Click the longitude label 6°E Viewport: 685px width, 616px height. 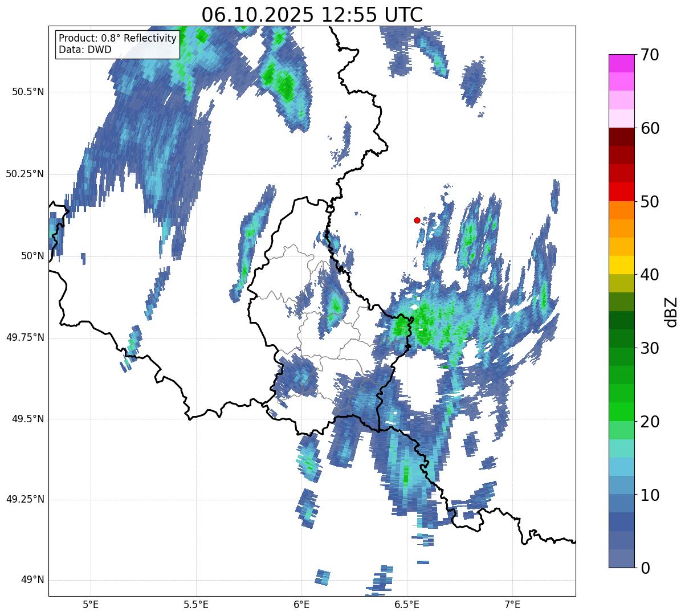click(x=301, y=604)
